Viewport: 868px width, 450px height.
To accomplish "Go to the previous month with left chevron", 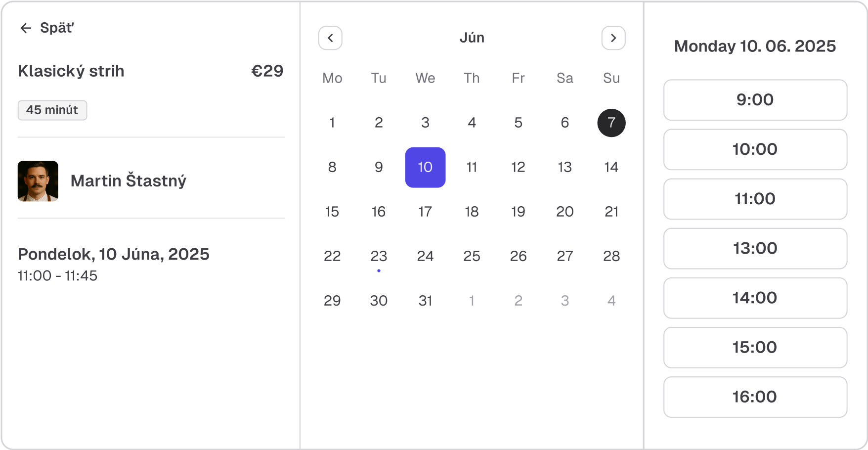I will click(330, 38).
